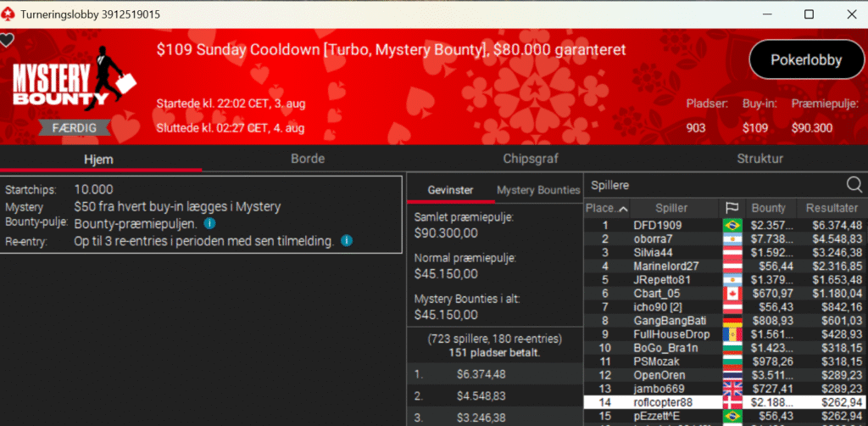Click Canada flag for Cbart_05
The image size is (868, 426).
pos(732,293)
